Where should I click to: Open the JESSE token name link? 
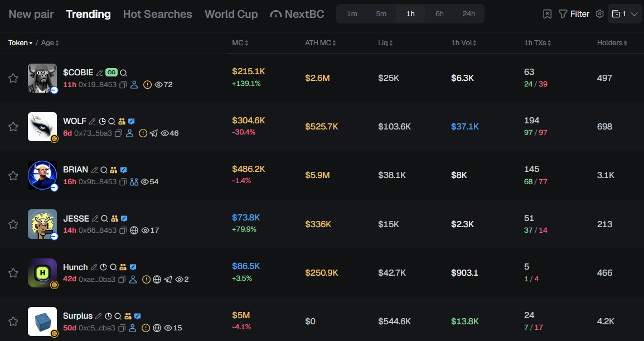[x=76, y=218]
